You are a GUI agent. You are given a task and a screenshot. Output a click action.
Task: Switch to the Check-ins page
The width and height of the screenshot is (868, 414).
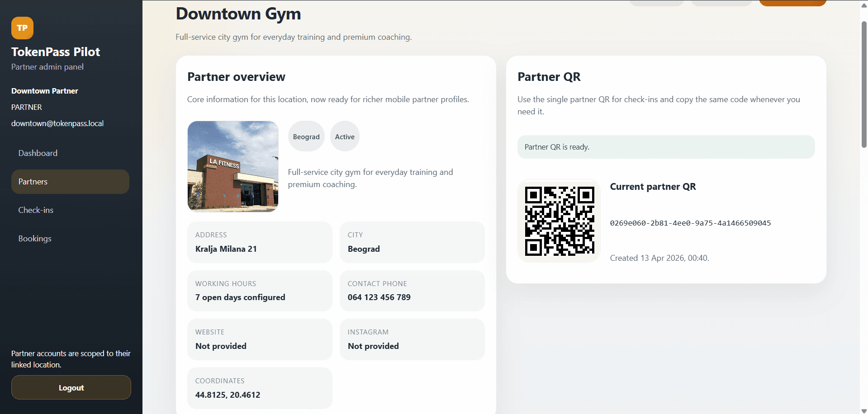click(x=36, y=210)
